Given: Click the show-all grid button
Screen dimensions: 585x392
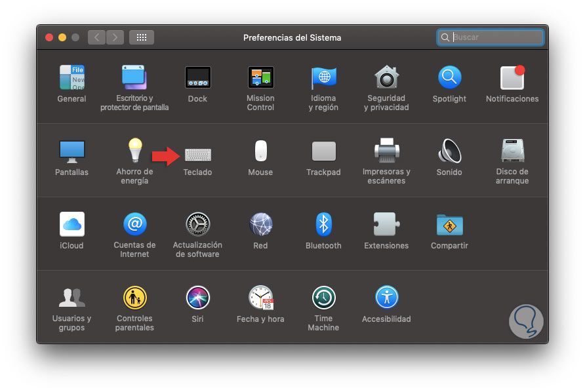Looking at the screenshot, I should coord(142,37).
